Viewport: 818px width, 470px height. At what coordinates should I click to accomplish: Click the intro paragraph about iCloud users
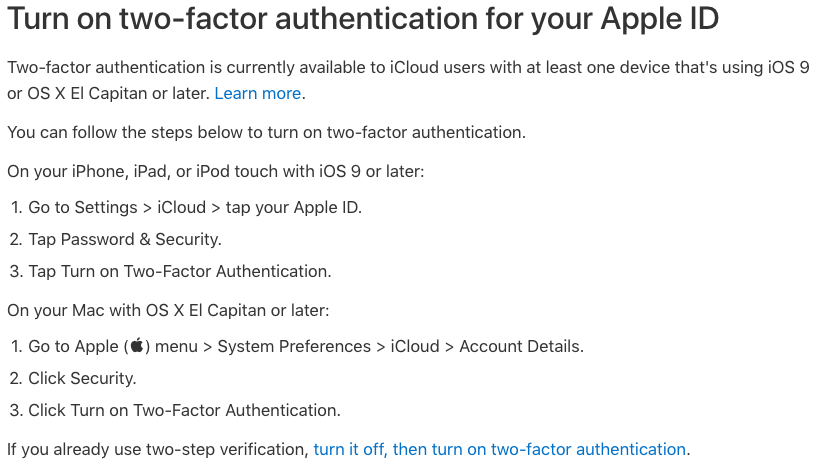[408, 80]
